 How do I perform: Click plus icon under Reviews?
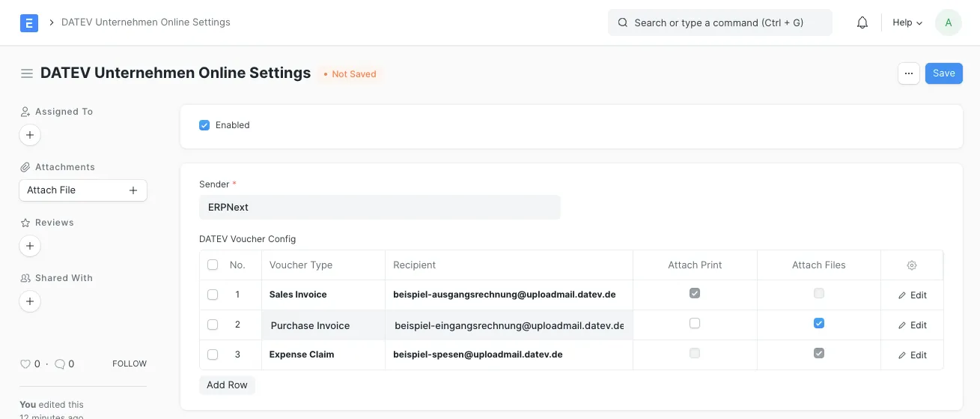point(29,246)
